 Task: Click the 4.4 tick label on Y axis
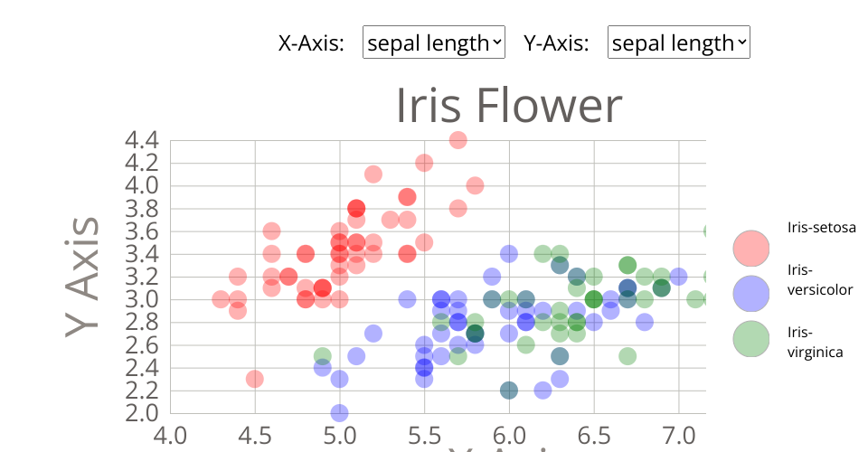(140, 140)
